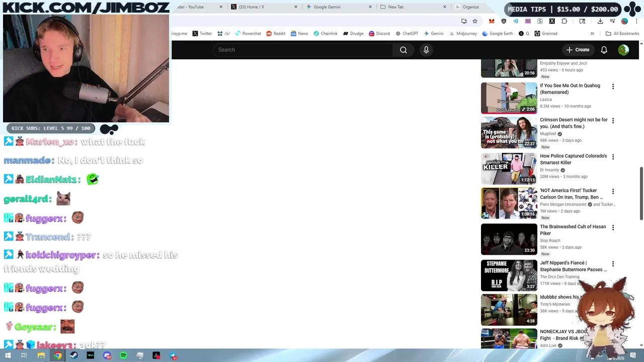The height and width of the screenshot is (362, 644).
Task: Open Google Earth bookmark
Action: (498, 34)
